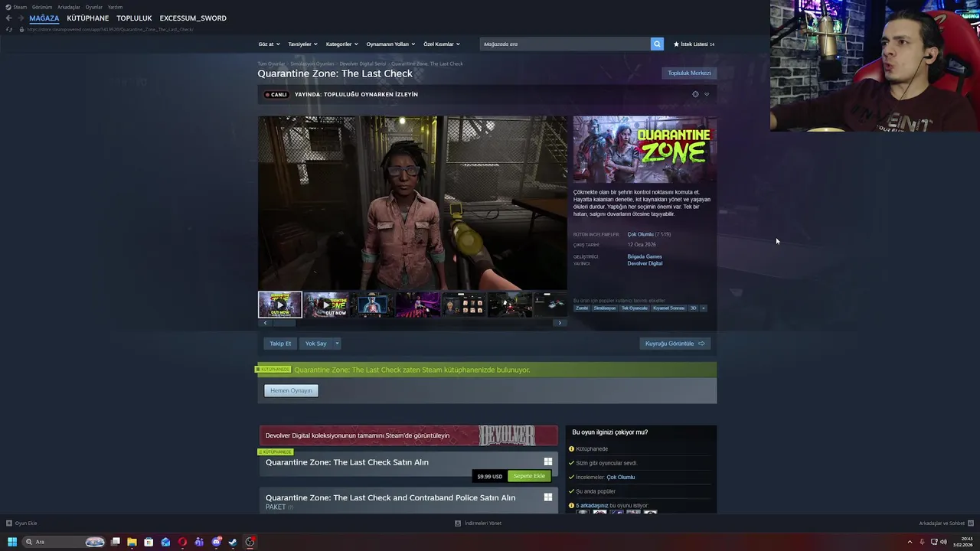Viewport: 980px width, 551px height.
Task: Open Task View on the taskbar
Action: coord(115,542)
